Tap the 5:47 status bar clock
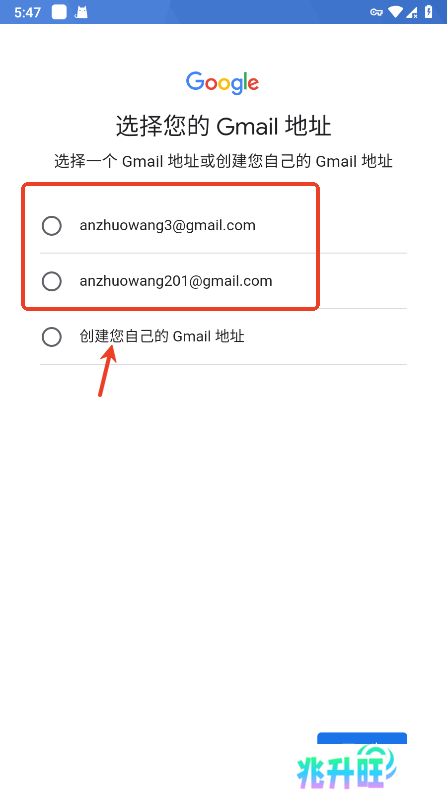Viewport: 447px width, 794px height. (27, 12)
